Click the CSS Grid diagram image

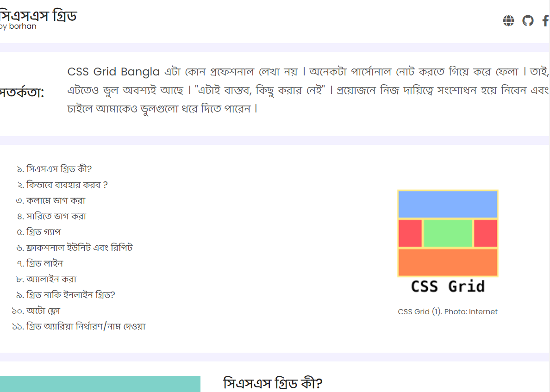[x=448, y=242]
